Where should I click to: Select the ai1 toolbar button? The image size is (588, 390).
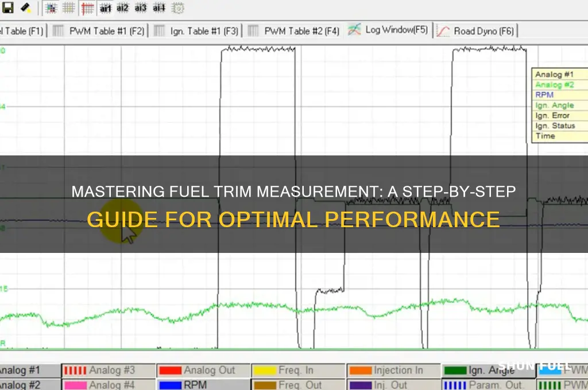106,8
